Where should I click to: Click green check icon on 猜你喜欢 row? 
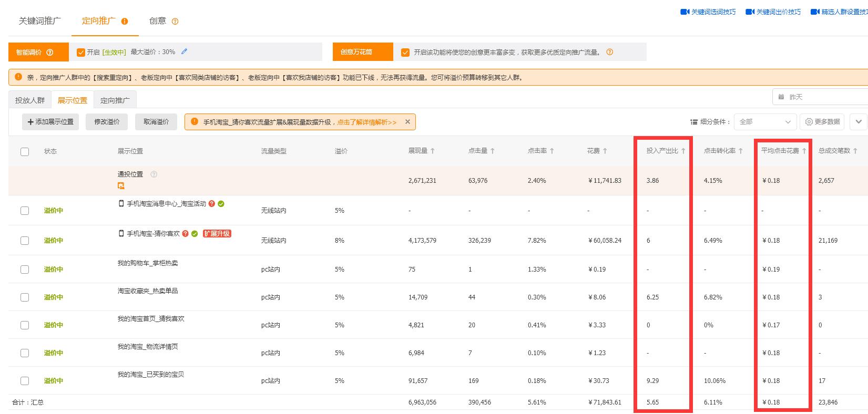(195, 234)
